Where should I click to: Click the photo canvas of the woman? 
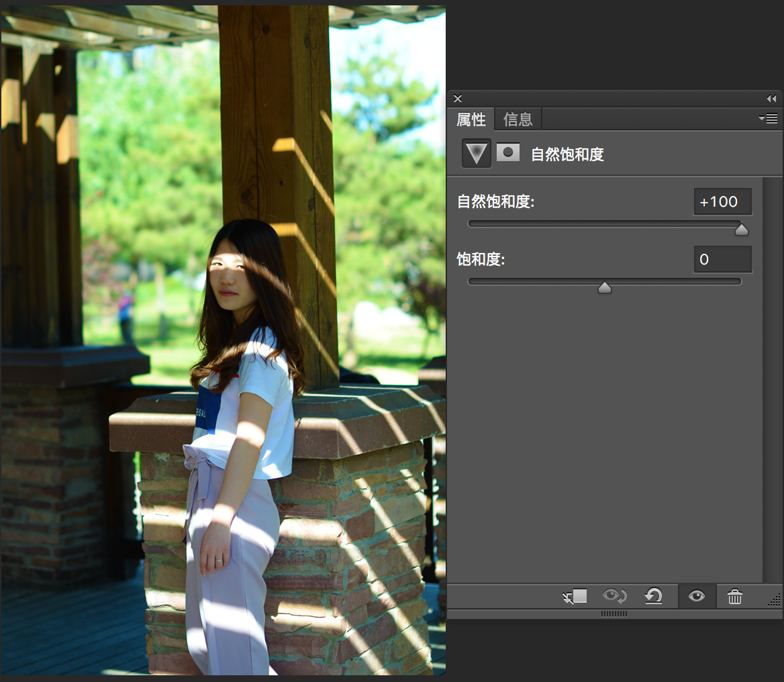[x=223, y=340]
